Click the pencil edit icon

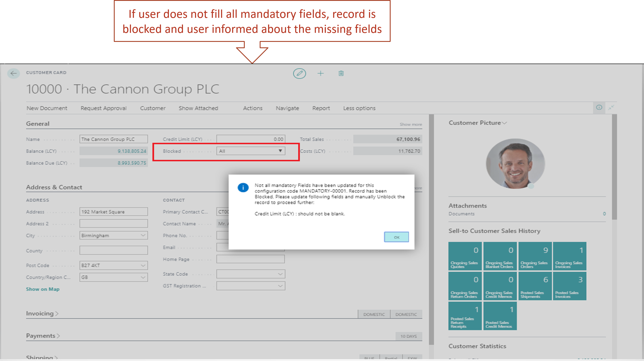[x=299, y=73]
